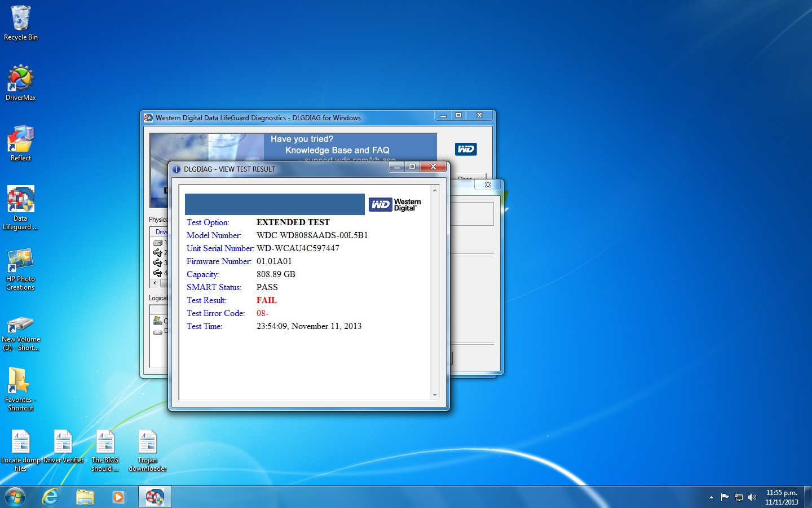Select physical drive 1 disk icon
Image resolution: width=812 pixels, height=508 pixels.
(158, 243)
